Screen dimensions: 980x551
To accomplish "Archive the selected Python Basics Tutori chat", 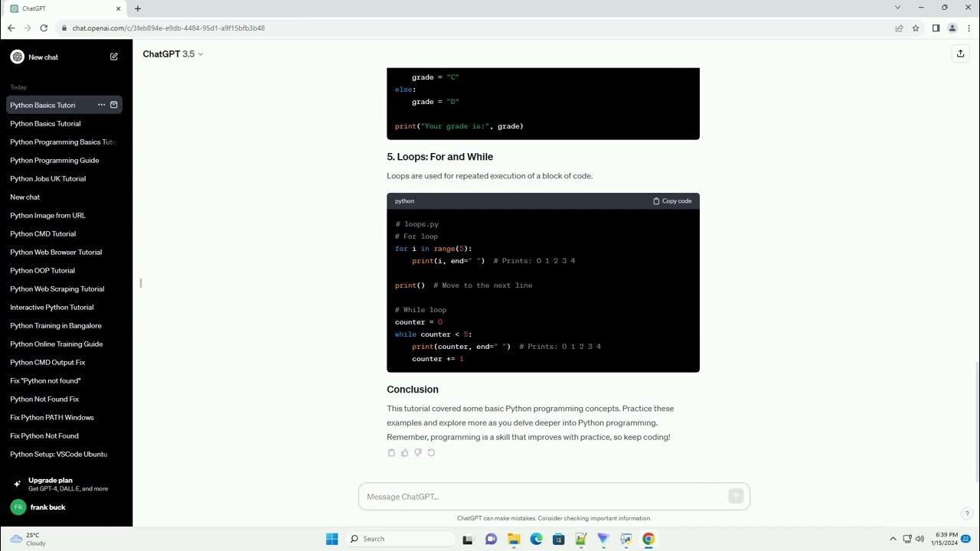I will tap(114, 105).
